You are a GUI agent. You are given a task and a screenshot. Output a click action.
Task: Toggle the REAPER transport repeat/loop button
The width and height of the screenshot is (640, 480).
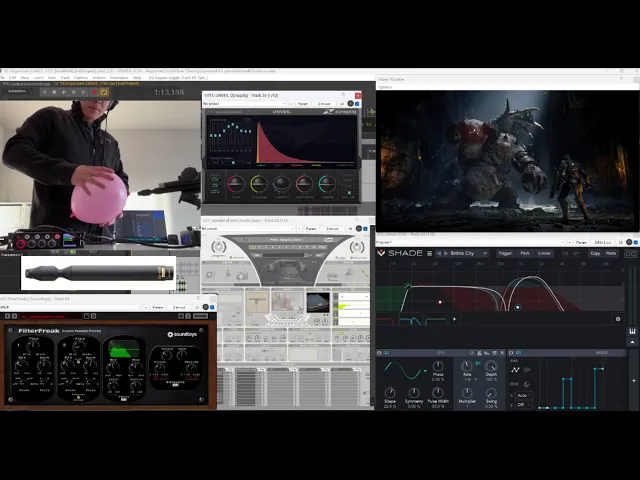click(x=104, y=93)
